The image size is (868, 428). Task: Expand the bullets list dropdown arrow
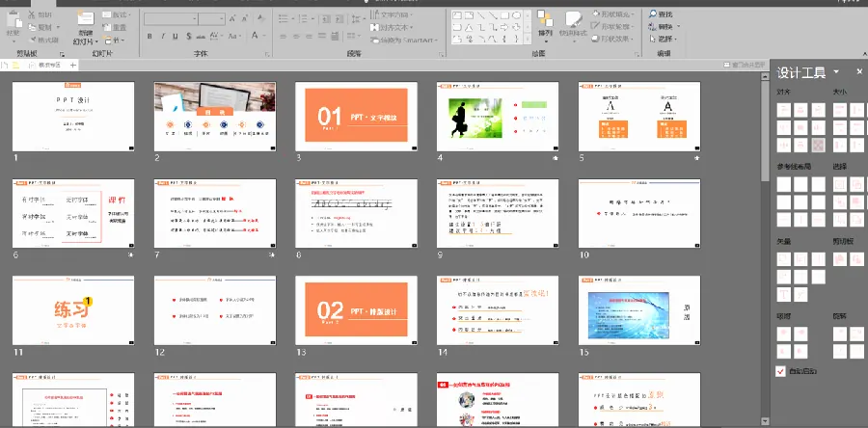pyautogui.click(x=292, y=19)
